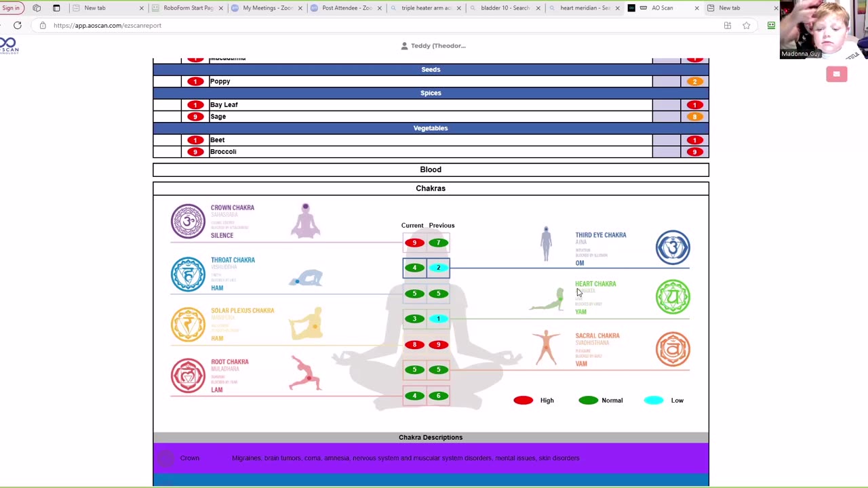Viewport: 868px width, 488px height.
Task: Click the Sacral Chakra symbol icon
Action: (x=673, y=349)
